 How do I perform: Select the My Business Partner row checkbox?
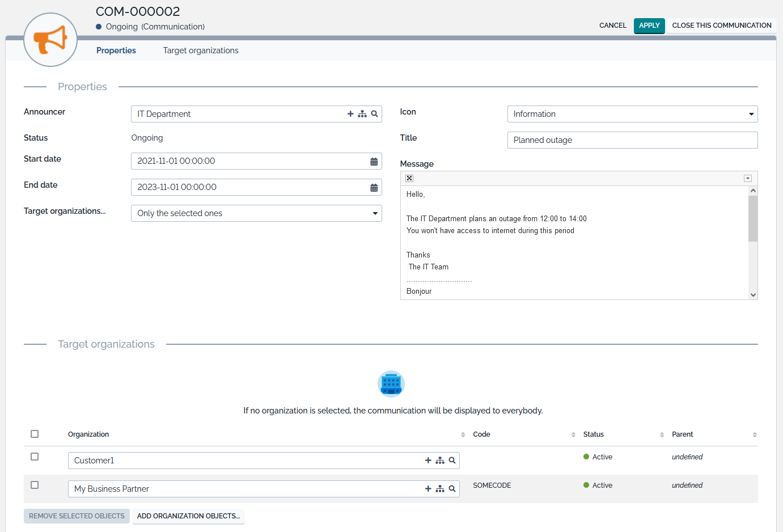tap(35, 485)
